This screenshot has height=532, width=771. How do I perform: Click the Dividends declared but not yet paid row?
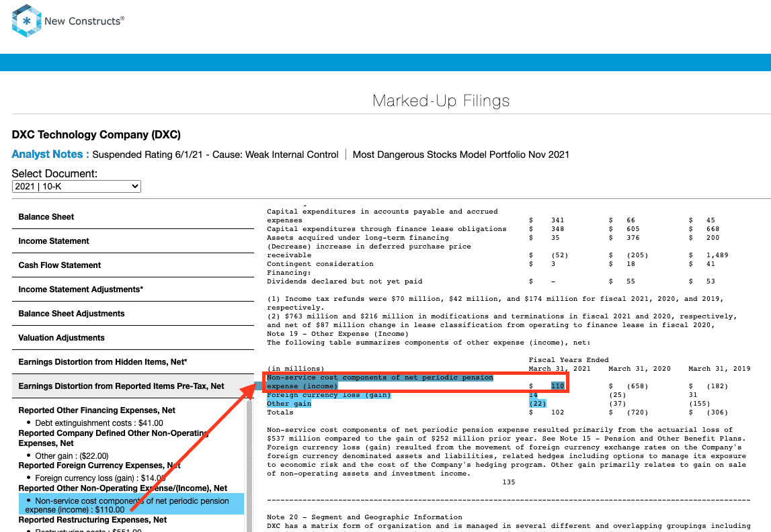point(345,281)
